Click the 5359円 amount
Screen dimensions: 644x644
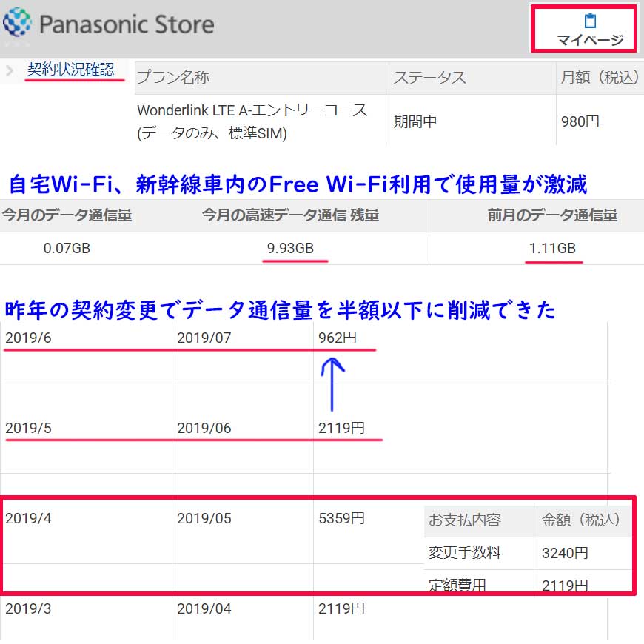(342, 518)
